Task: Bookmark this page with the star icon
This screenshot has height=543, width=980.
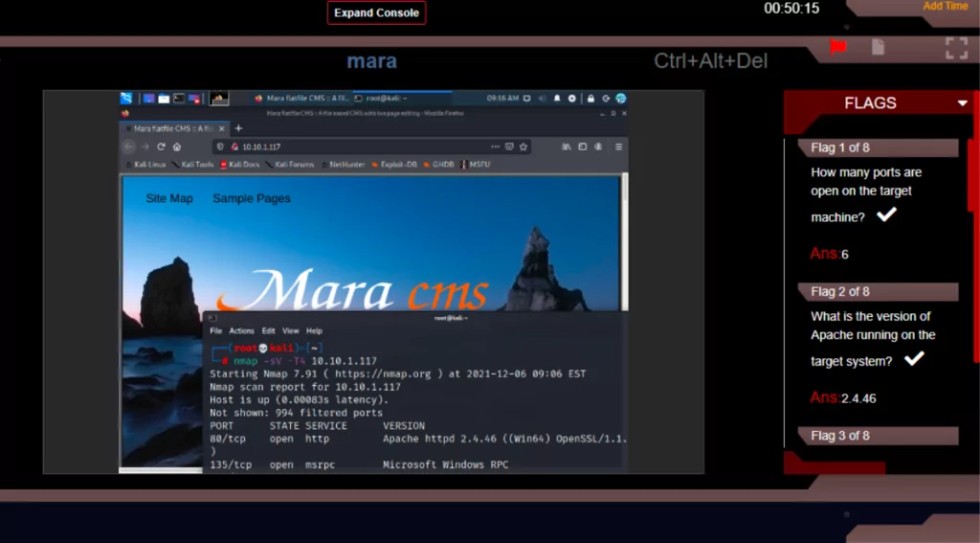Action: pyautogui.click(x=523, y=147)
